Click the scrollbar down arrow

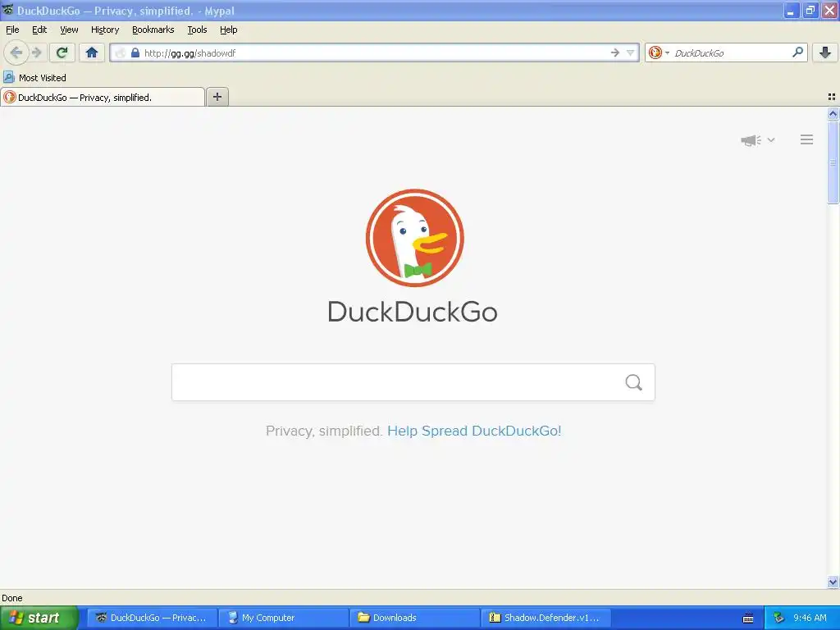(833, 582)
